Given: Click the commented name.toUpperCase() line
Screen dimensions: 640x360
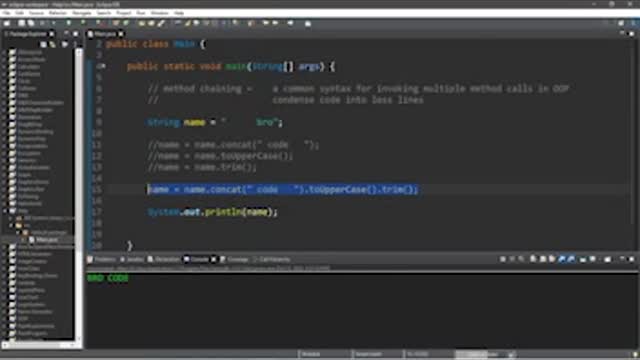Looking at the screenshot, I should click(220, 156).
